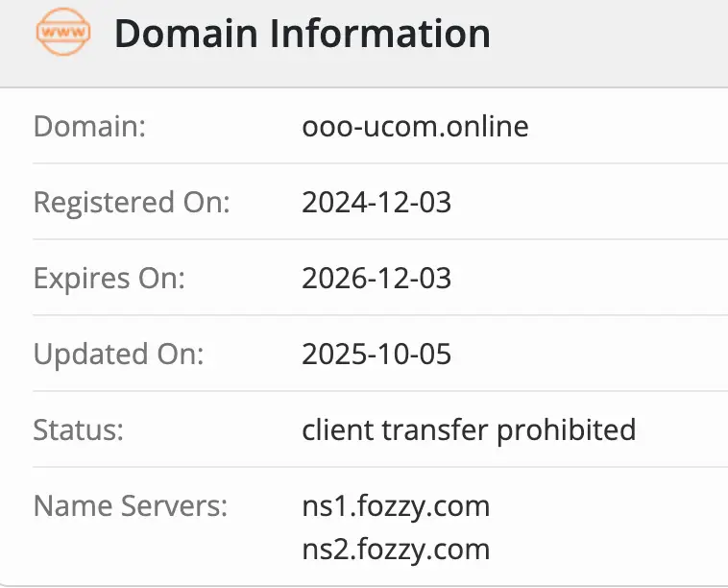Click the Domain: label
This screenshot has width=728, height=588.
(x=89, y=126)
